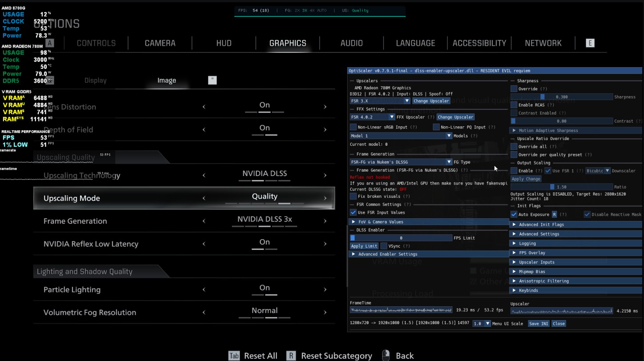Click the key icon right of Image subtab
644x361 pixels.
click(212, 80)
